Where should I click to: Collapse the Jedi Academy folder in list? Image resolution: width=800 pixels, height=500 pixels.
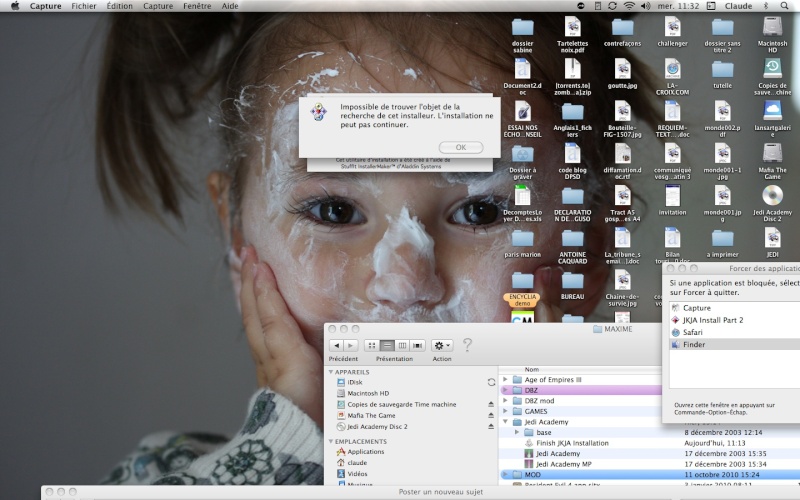(x=505, y=422)
